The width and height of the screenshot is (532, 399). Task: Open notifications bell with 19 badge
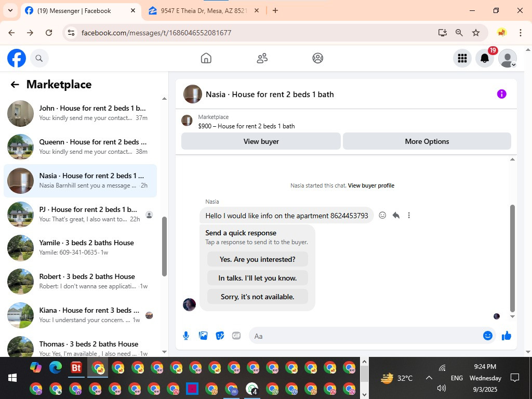[485, 58]
